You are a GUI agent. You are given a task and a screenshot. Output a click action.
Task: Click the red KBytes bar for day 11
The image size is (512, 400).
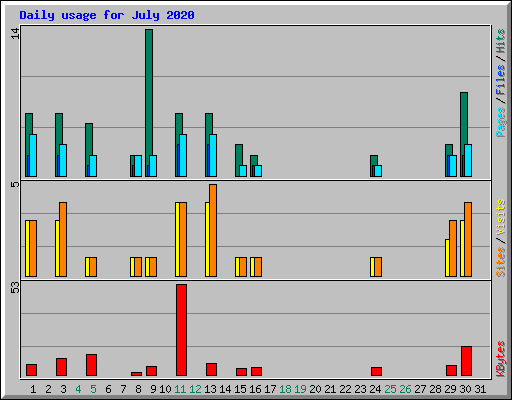pos(181,330)
